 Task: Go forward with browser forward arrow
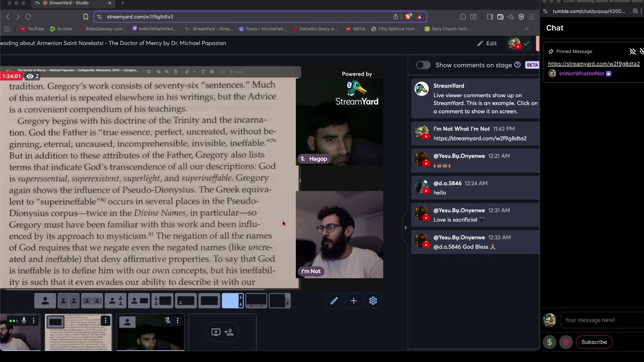[x=18, y=17]
